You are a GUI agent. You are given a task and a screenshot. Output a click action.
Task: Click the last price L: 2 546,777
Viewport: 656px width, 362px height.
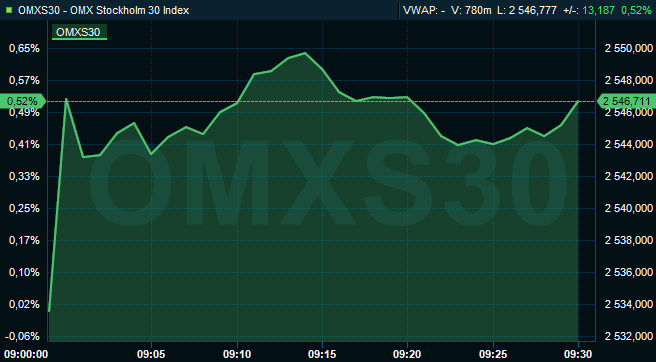coord(527,10)
